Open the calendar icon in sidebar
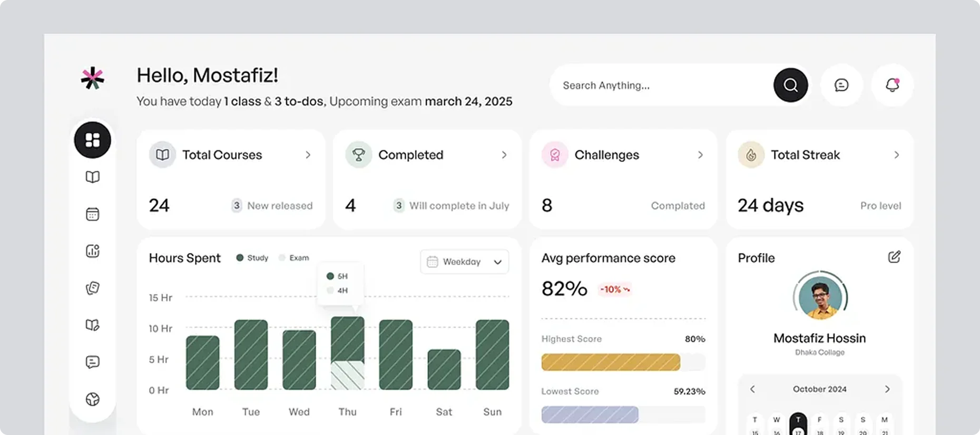 click(x=93, y=214)
